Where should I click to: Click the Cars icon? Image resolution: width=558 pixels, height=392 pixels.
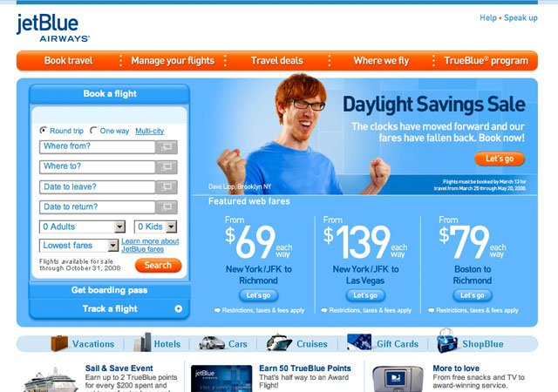click(x=212, y=343)
